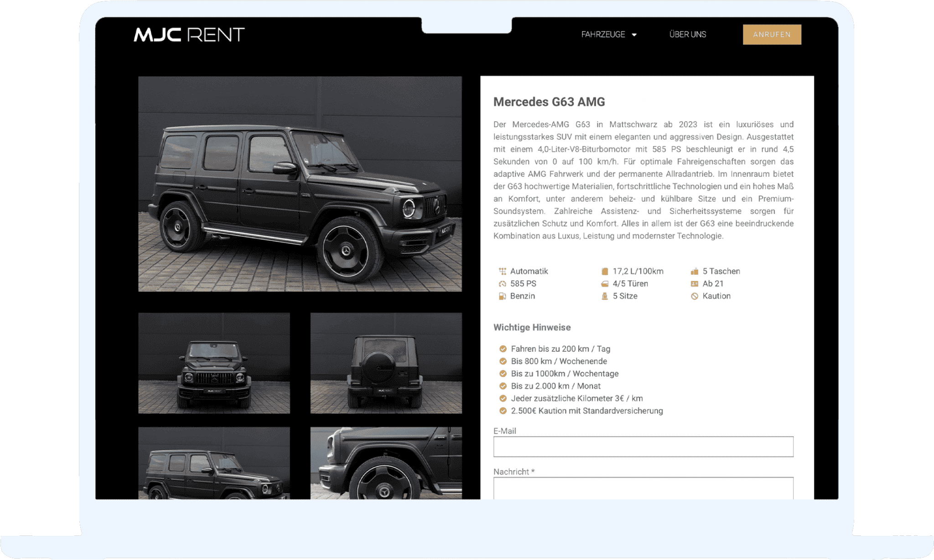
Task: Click the 4/5 Türen door icon
Action: coord(605,283)
